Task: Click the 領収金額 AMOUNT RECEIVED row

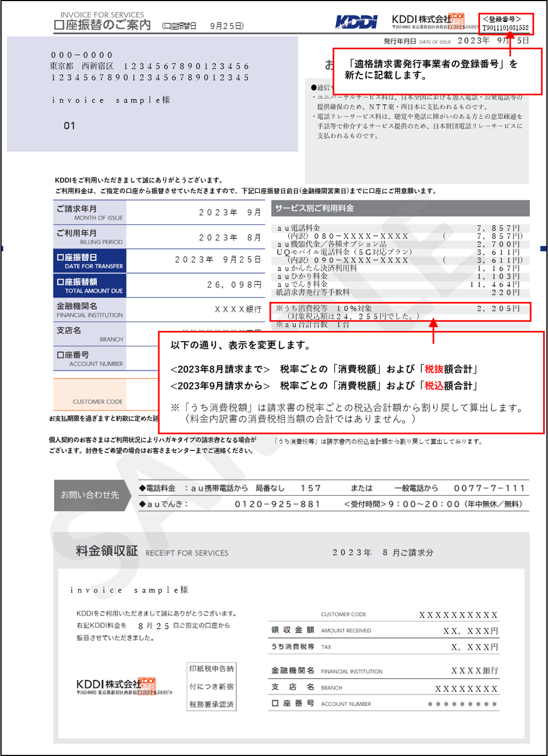Action: [x=384, y=631]
